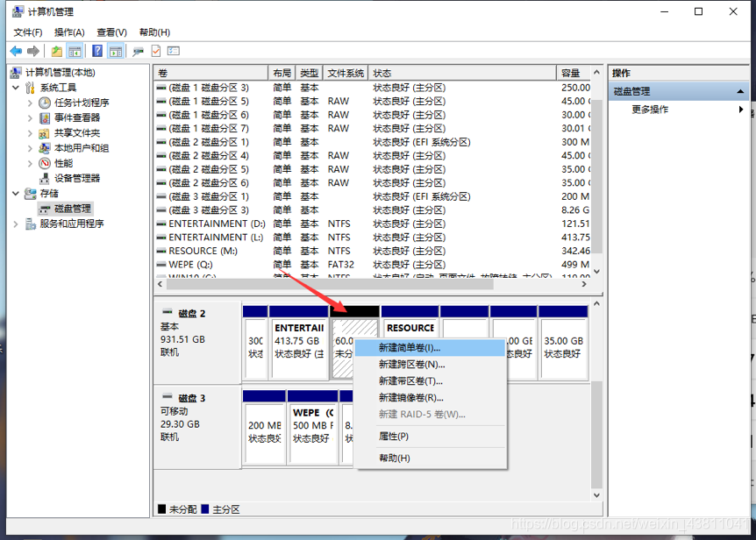
Task: Click the blue Help question mark icon
Action: (96, 51)
